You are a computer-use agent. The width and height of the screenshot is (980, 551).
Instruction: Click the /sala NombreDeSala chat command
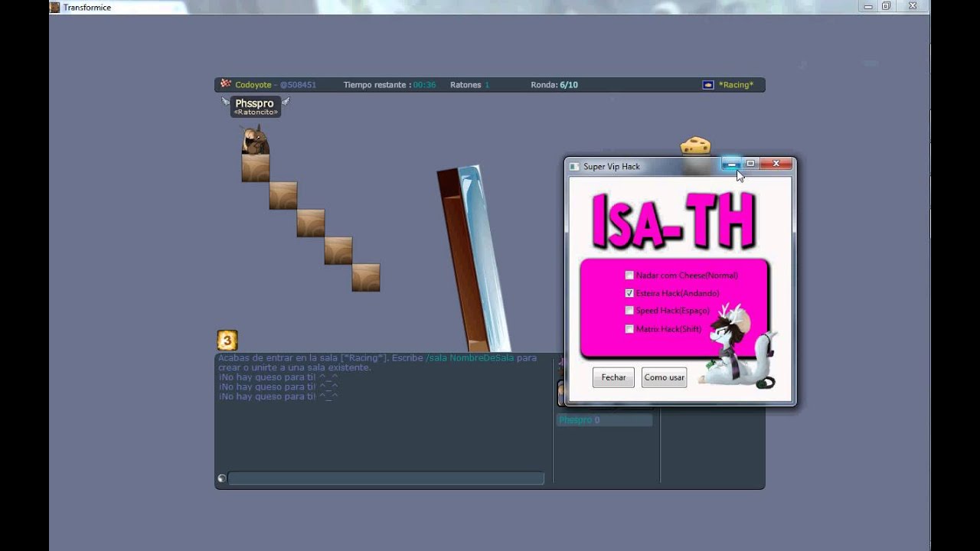click(x=469, y=357)
